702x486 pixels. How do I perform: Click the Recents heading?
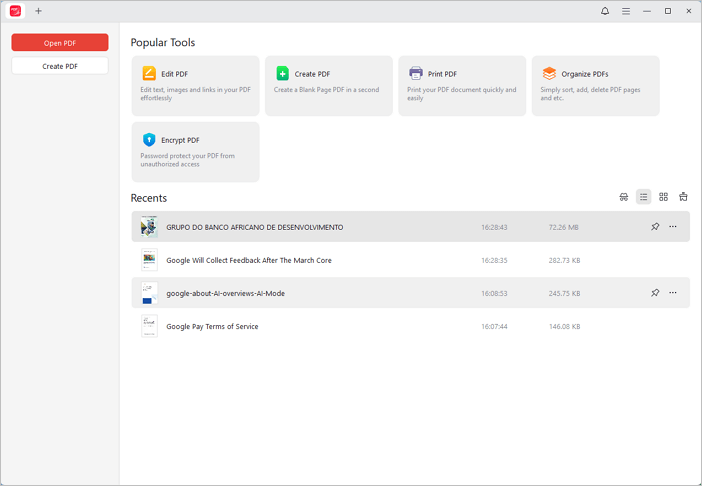point(149,198)
